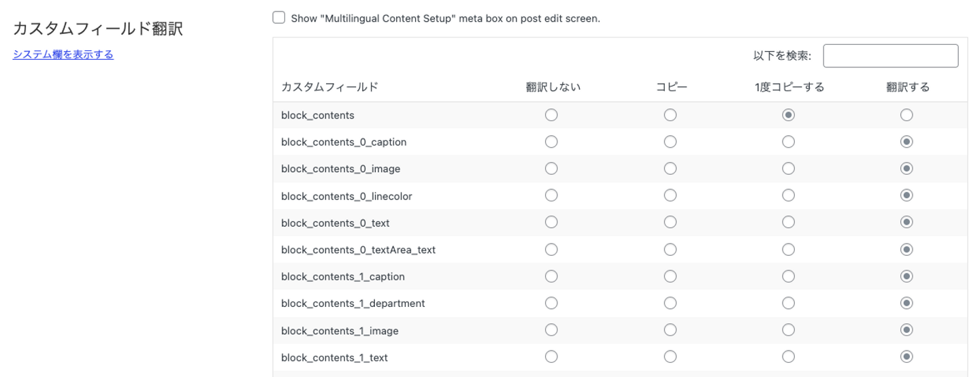Screen dimensions: 980x377
Task: Select 翻訳する for block_contents_0_caption
Action: pyautogui.click(x=906, y=142)
